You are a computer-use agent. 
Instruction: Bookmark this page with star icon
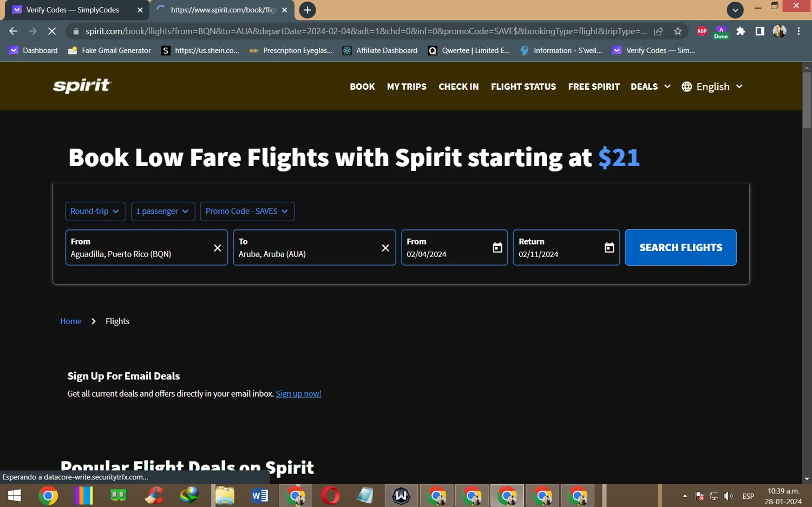[x=678, y=31]
